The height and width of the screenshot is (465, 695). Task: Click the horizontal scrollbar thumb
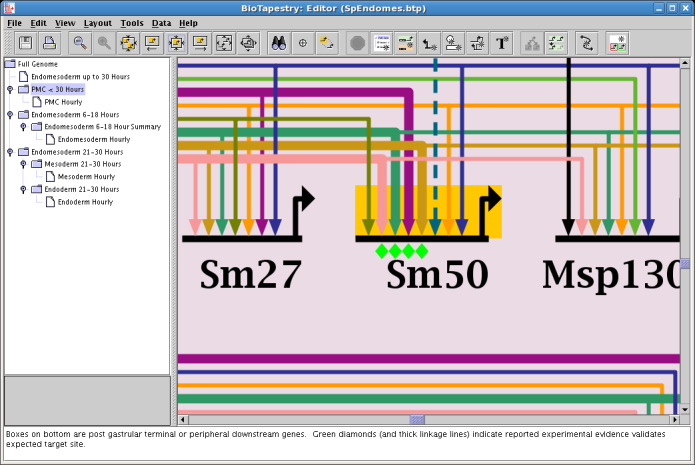pyautogui.click(x=417, y=420)
